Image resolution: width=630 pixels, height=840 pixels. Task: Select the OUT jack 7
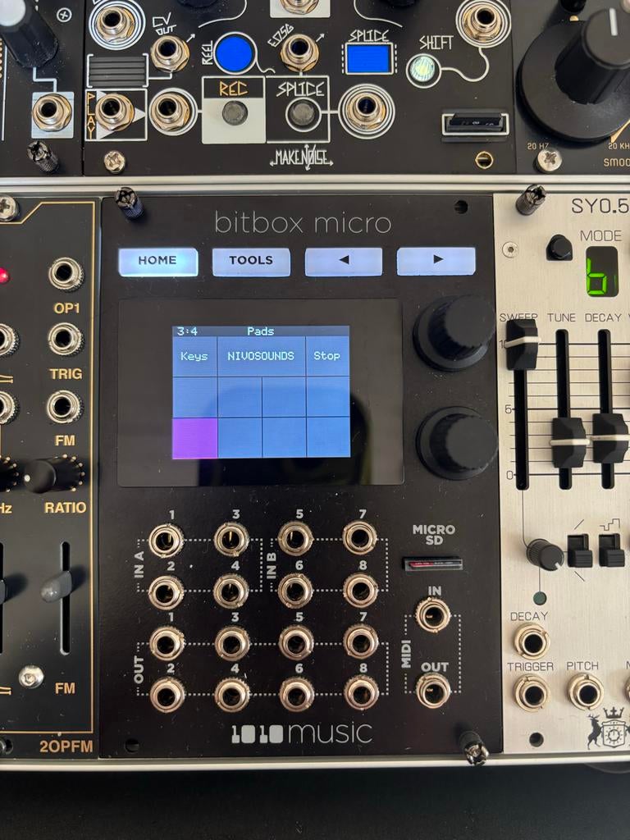[361, 641]
